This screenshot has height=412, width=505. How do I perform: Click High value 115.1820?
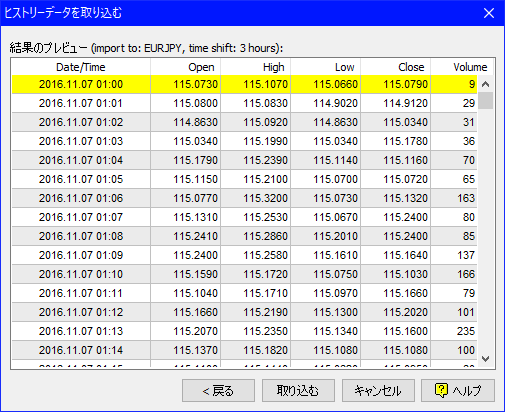pyautogui.click(x=265, y=350)
